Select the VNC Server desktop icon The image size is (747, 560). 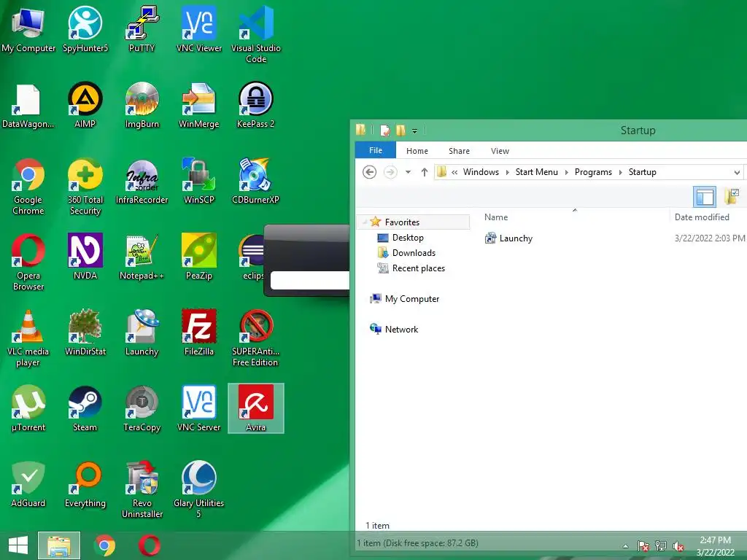pyautogui.click(x=198, y=408)
